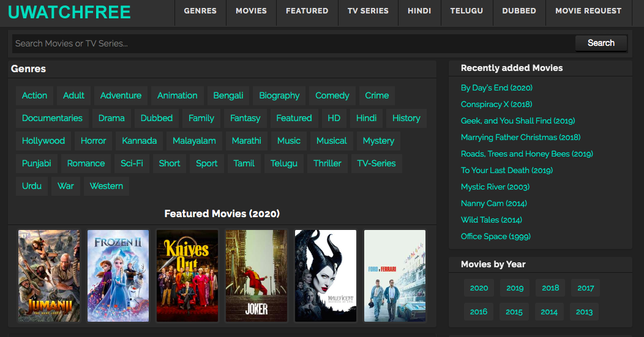The height and width of the screenshot is (337, 644).
Task: Focus the Search Movies or TV Series field
Action: [x=293, y=43]
